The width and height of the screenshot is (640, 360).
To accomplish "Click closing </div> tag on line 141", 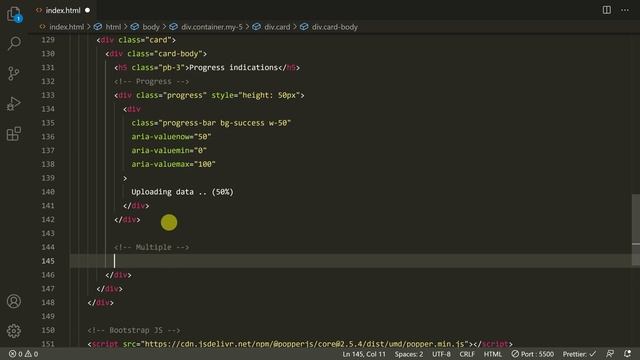I will click(x=136, y=206).
